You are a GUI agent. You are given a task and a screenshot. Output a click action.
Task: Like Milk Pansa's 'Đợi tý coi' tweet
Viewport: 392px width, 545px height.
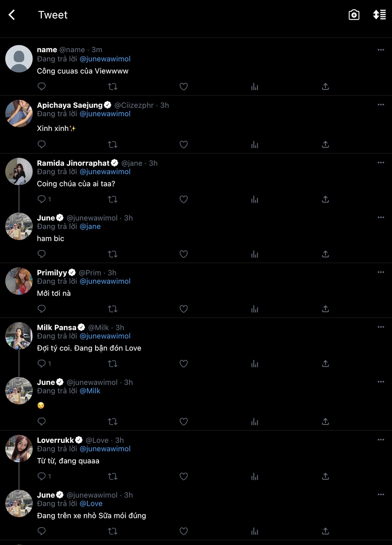point(184,364)
